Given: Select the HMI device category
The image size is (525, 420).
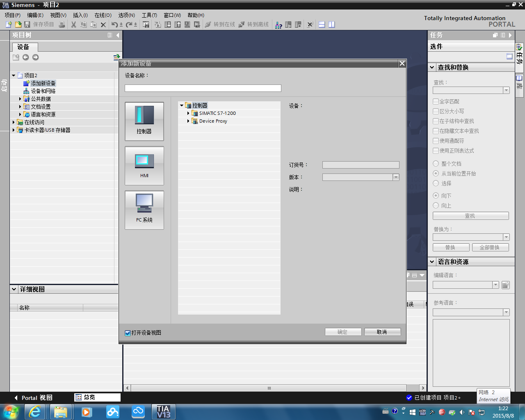Looking at the screenshot, I should pyautogui.click(x=144, y=166).
